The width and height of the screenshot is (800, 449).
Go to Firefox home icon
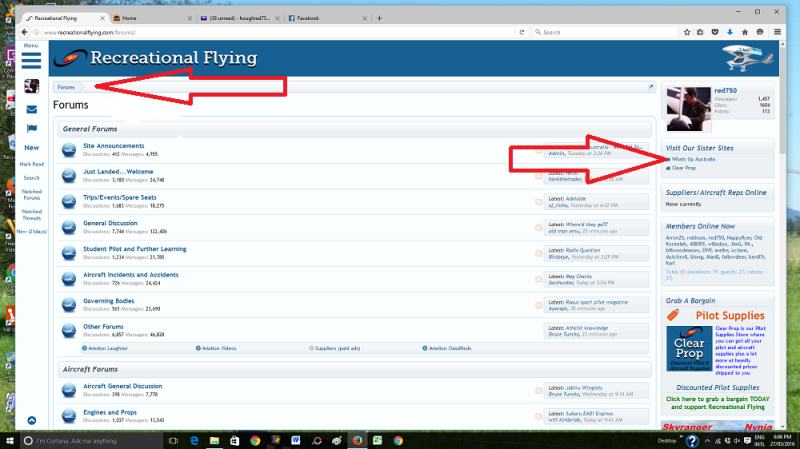[x=745, y=32]
